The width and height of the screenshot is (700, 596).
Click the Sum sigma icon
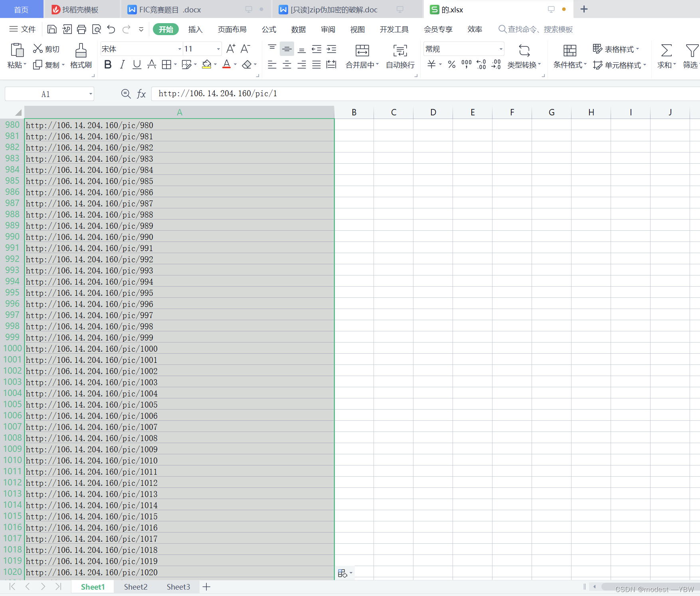(x=666, y=50)
